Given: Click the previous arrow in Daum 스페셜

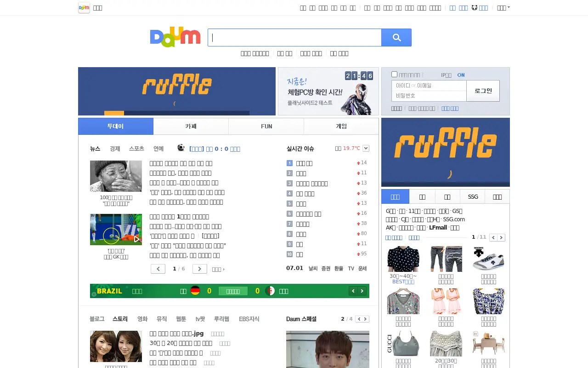Looking at the screenshot, I should click(359, 319).
